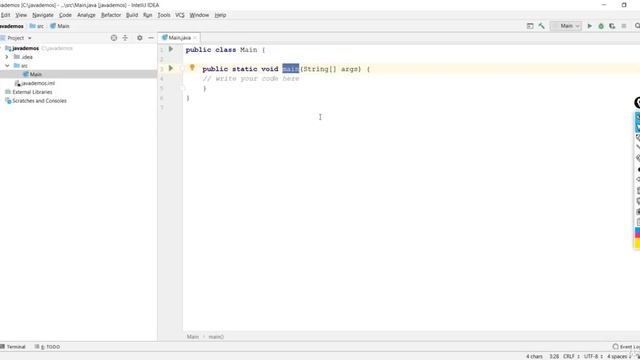Image resolution: width=640 pixels, height=360 pixels.
Task: Open the View menu
Action: click(x=21, y=15)
